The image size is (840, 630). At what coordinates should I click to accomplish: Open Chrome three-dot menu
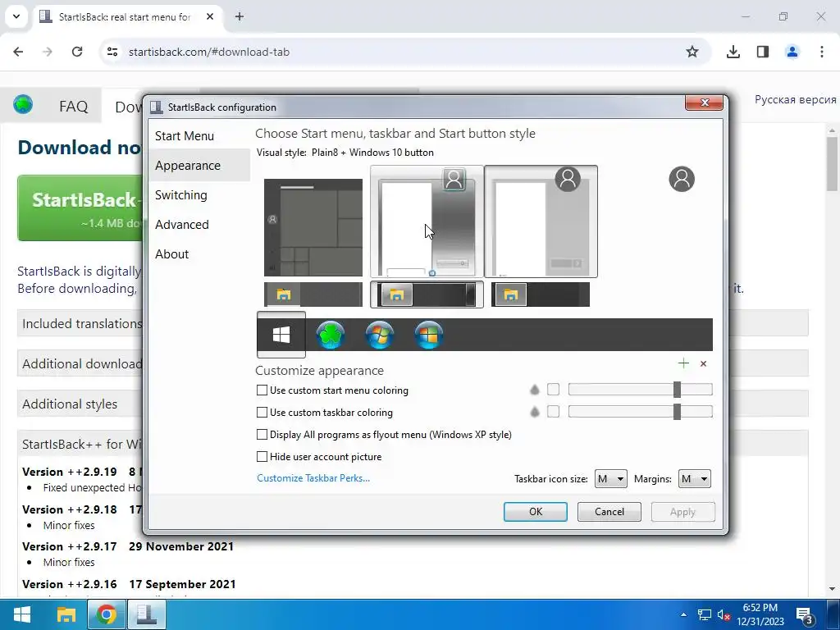[x=821, y=52]
